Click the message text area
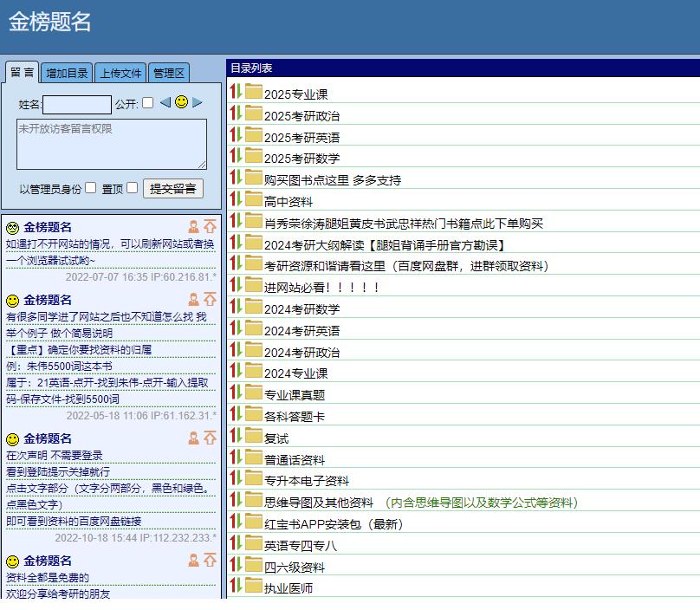This screenshot has height=610, width=700. [112, 144]
